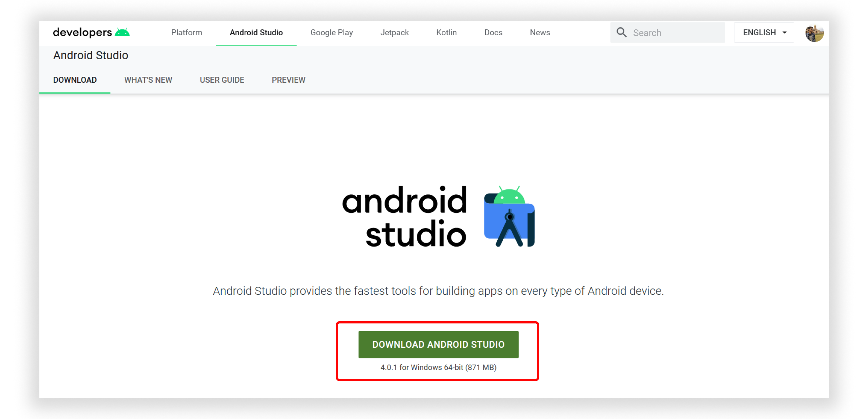Click the green Android head icon
The width and height of the screenshot is (868, 419).
pyautogui.click(x=122, y=32)
